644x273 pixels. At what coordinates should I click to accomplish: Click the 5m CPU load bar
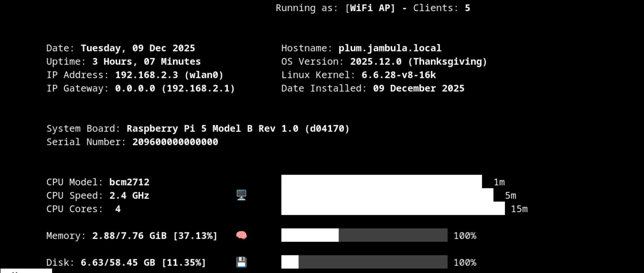coord(387,195)
